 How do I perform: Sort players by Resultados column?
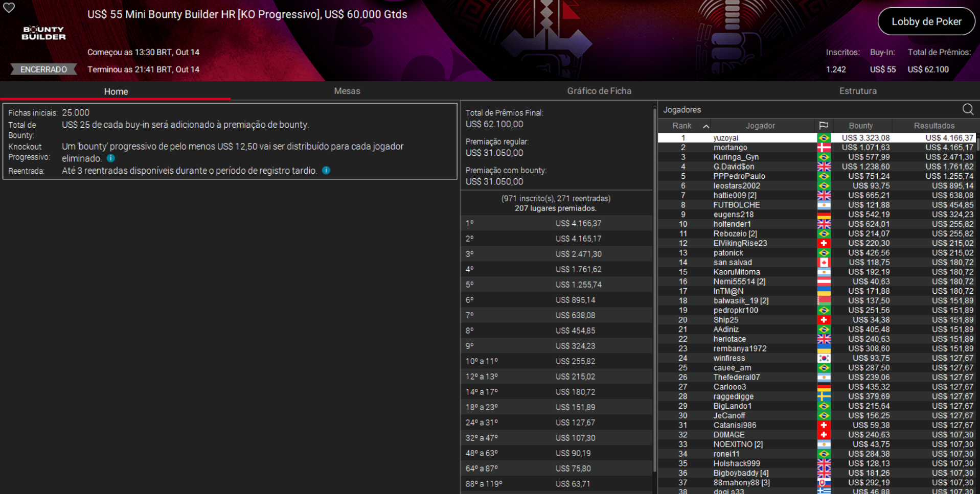[934, 126]
